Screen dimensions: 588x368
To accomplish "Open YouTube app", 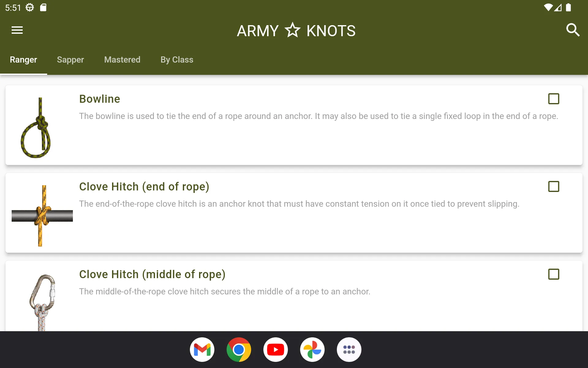I will tap(276, 349).
